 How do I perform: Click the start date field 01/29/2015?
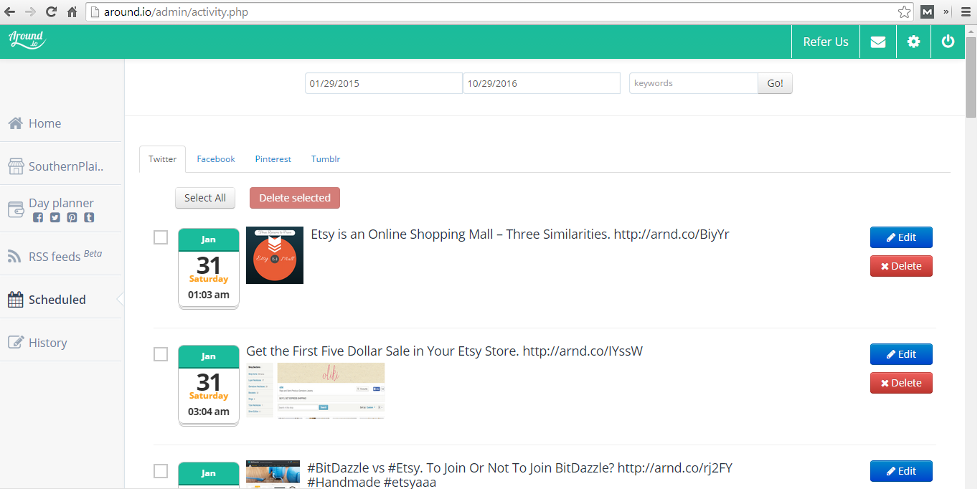click(x=384, y=83)
